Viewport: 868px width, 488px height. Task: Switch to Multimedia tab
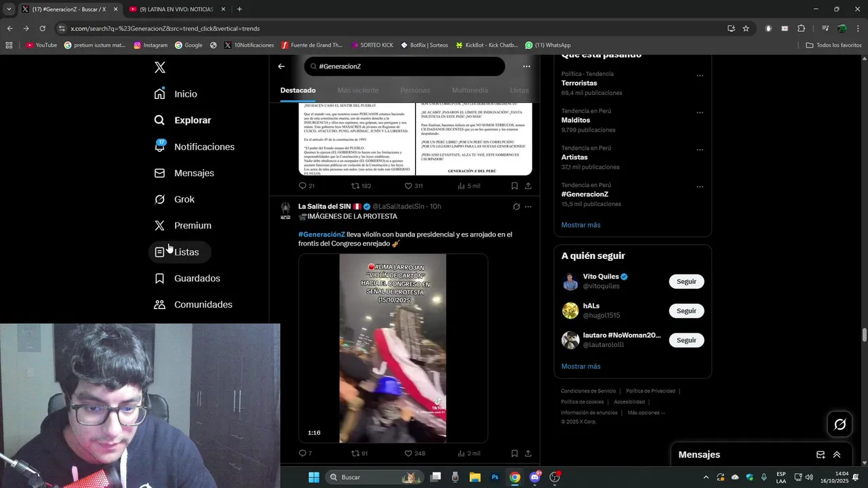tap(470, 90)
